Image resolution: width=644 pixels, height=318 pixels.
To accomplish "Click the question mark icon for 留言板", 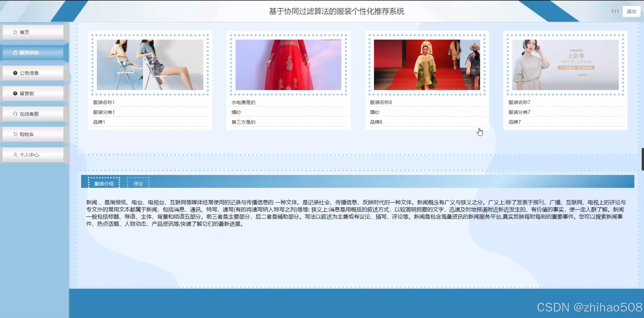I will (15, 93).
